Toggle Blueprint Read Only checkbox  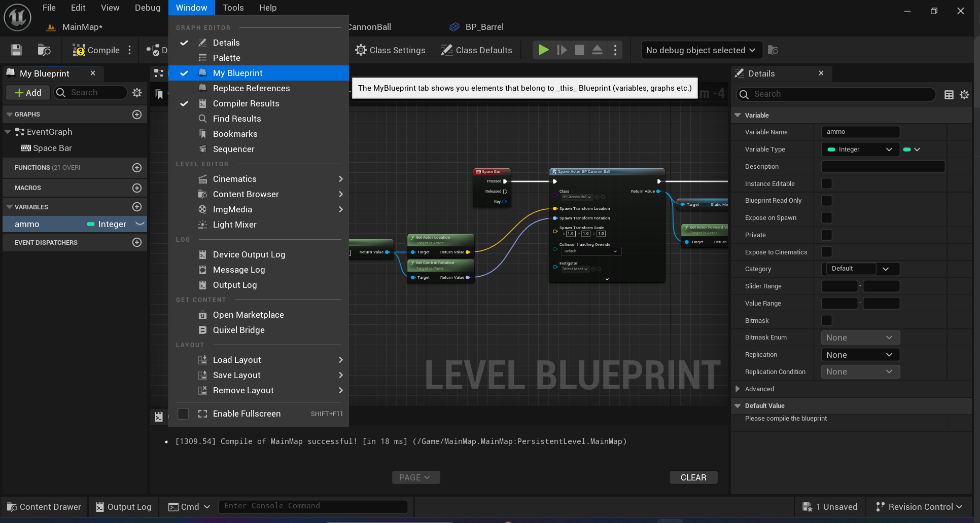pyautogui.click(x=827, y=201)
